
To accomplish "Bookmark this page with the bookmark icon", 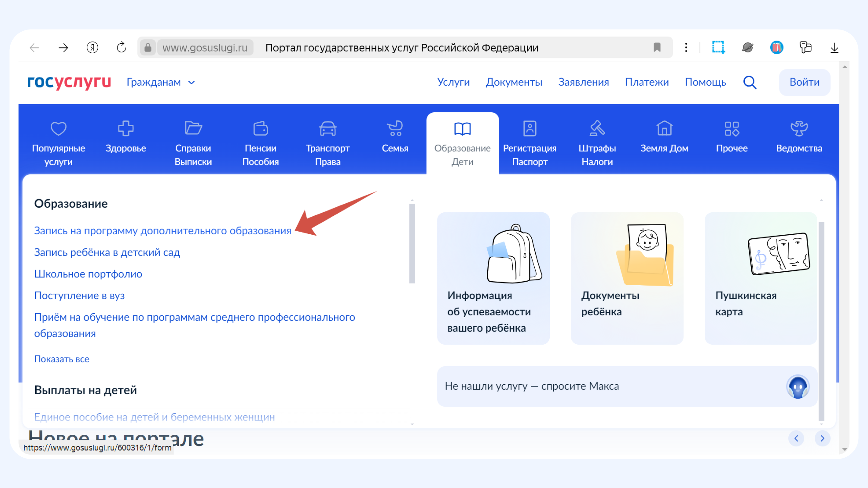I will click(657, 48).
